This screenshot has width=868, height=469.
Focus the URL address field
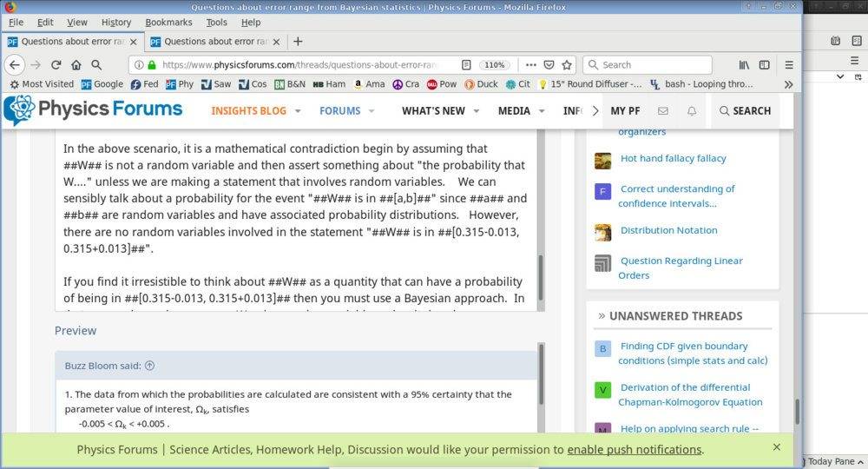[299, 65]
